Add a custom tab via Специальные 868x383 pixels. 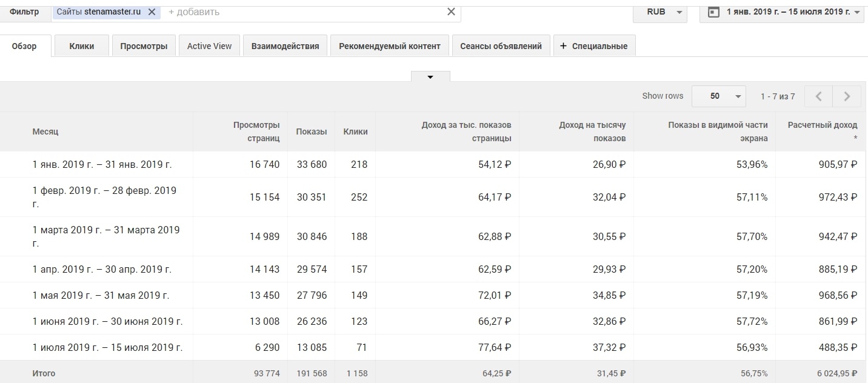click(594, 46)
